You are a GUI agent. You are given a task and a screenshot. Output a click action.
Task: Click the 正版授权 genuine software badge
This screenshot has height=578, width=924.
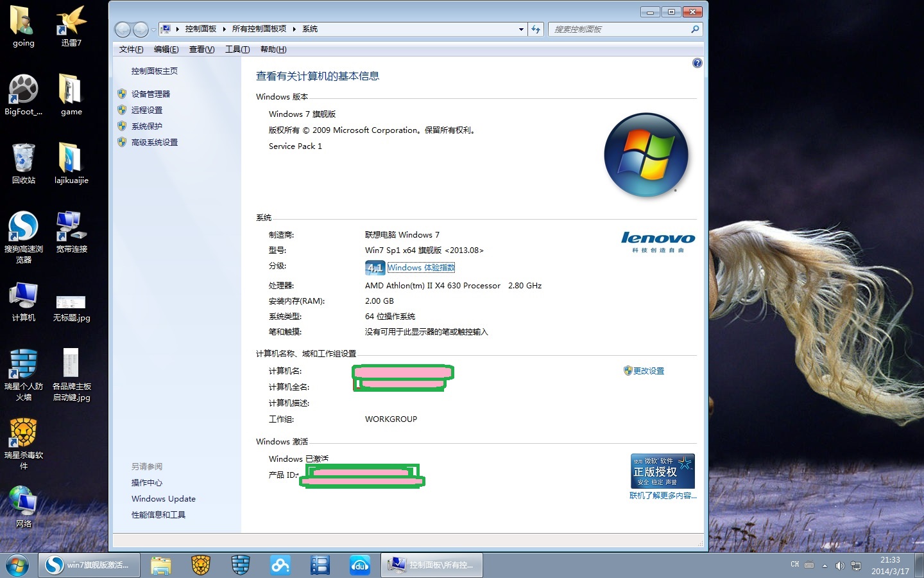663,471
